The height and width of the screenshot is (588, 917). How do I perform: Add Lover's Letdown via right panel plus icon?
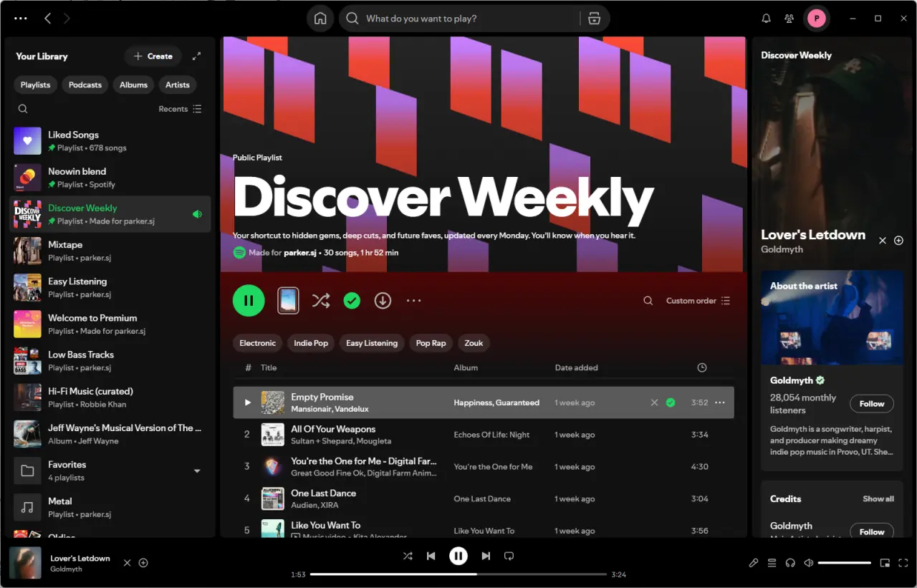899,241
